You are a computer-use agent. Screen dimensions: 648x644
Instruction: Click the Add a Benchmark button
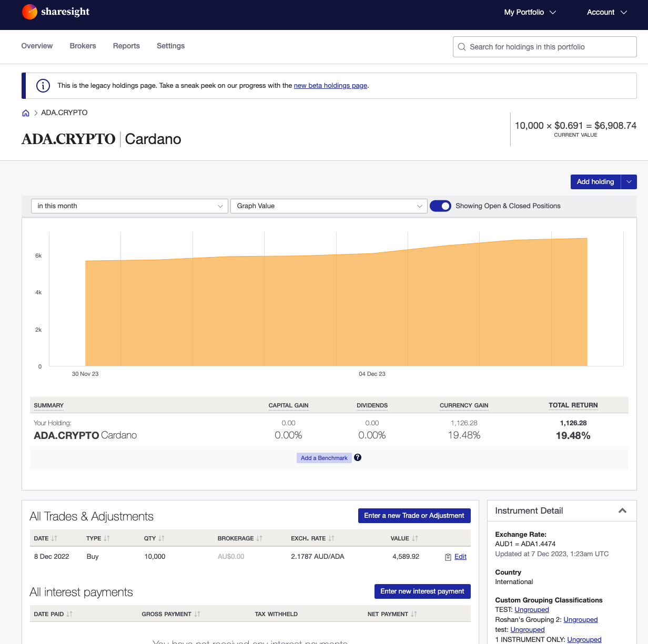pos(324,458)
